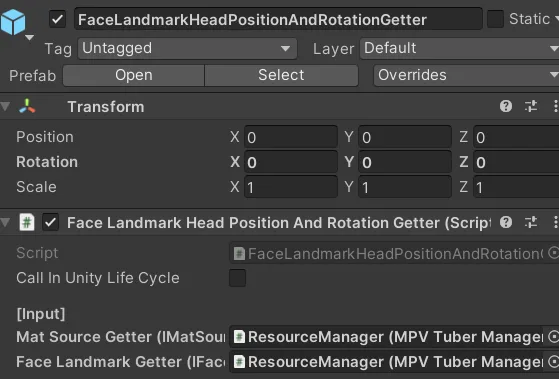559x379 pixels.
Task: Open the prefab Overrides dropdown
Action: (x=466, y=75)
